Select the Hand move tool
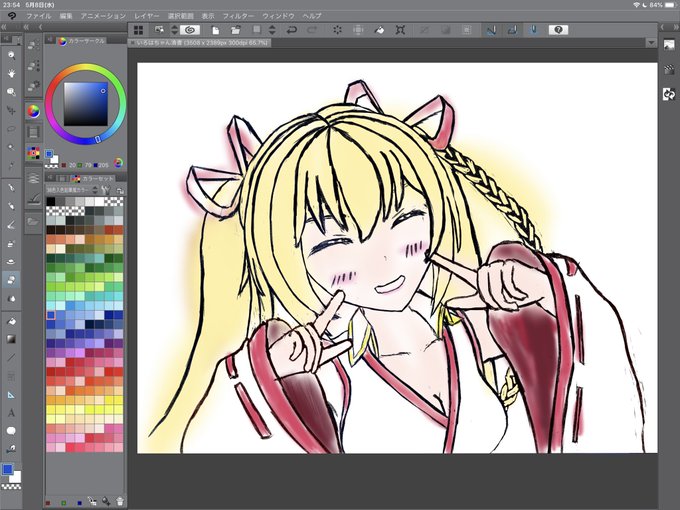Screen dimensions: 680x510 (11, 73)
